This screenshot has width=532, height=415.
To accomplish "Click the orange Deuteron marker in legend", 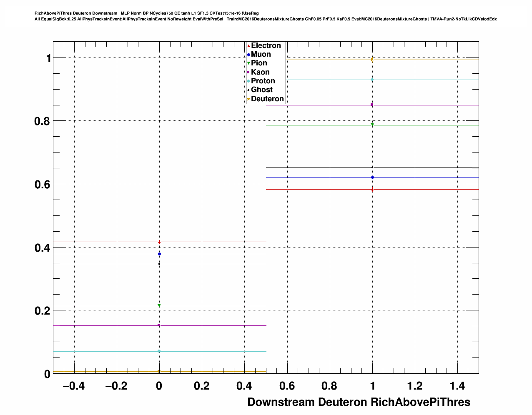I will (249, 99).
